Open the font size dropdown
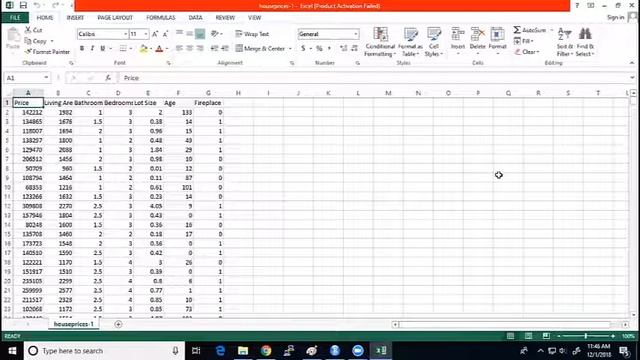Viewport: 640px width, 360px height. pos(146,34)
